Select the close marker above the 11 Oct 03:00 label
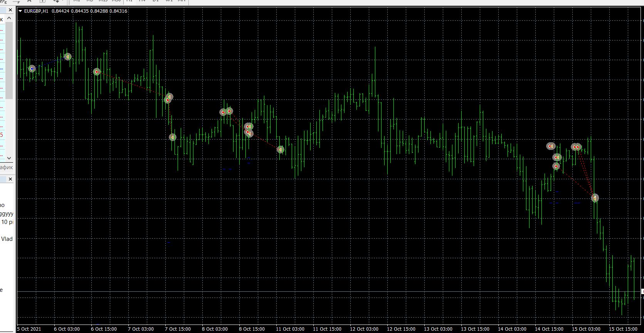The width and height of the screenshot is (644, 333). click(281, 149)
